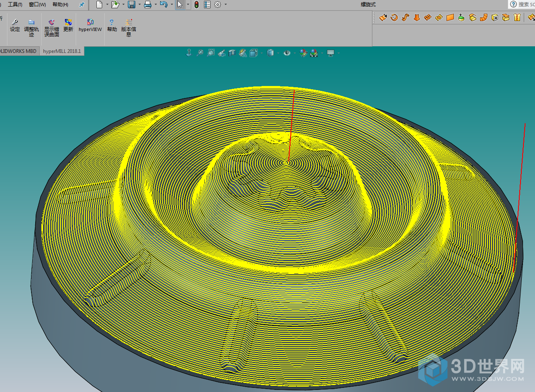Expand the New document dropdown arrow
This screenshot has height=392, width=535.
[x=107, y=5]
